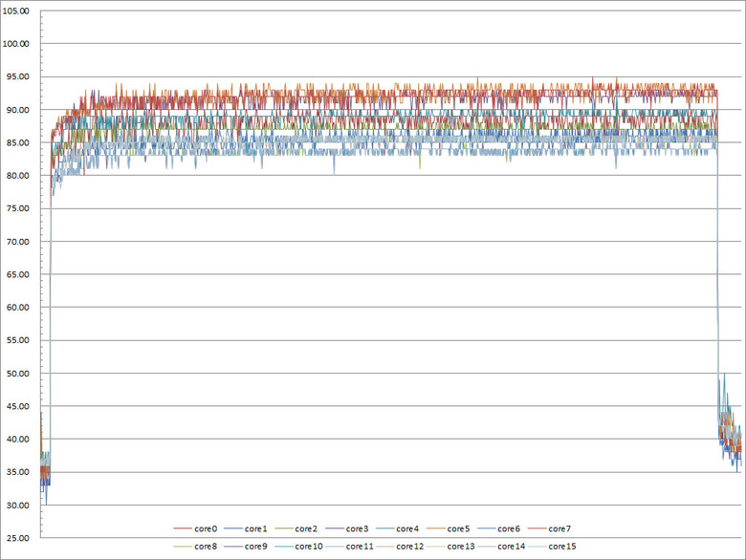Select the core6 legend entry
This screenshot has width=746, height=560.
click(x=498, y=528)
